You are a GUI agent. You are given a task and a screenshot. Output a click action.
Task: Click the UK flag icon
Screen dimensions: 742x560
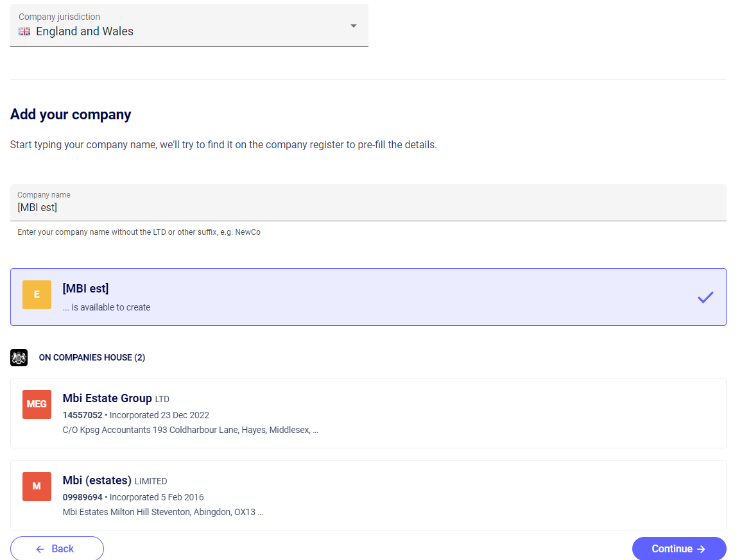click(24, 31)
